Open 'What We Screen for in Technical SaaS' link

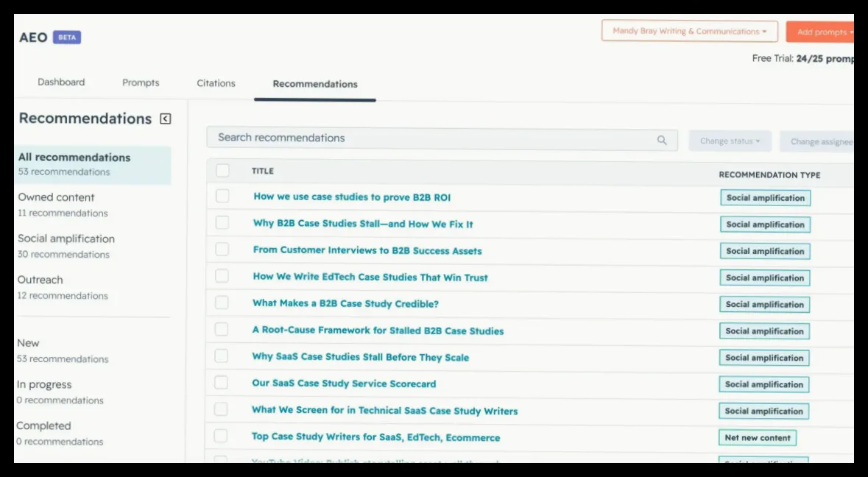385,411
